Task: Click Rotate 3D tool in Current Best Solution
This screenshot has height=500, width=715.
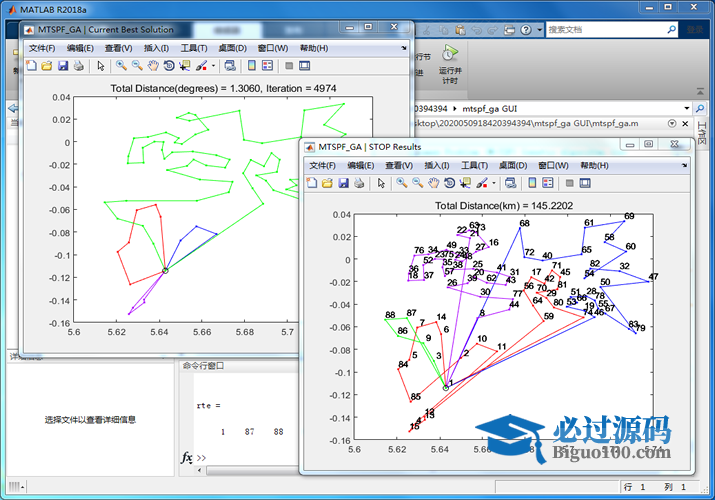Action: point(169,66)
